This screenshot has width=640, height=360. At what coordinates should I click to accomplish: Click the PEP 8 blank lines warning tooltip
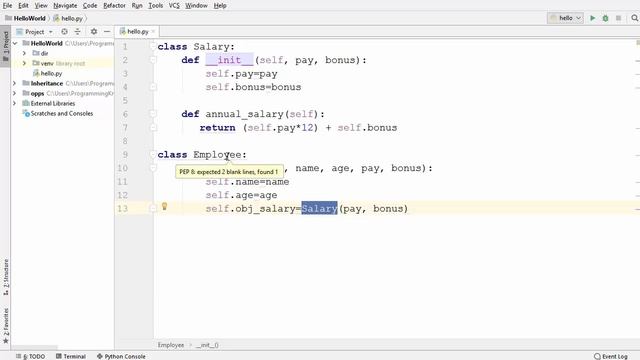(x=229, y=172)
